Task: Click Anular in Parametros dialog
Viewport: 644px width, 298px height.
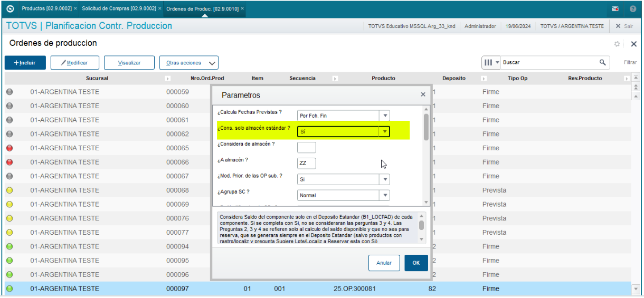Action: (x=384, y=263)
